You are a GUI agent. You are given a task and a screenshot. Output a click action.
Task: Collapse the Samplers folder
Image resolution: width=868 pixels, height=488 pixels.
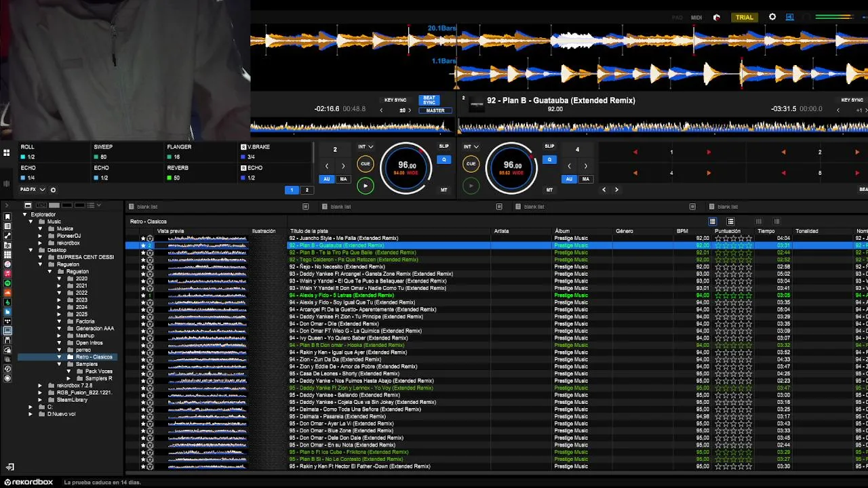59,364
